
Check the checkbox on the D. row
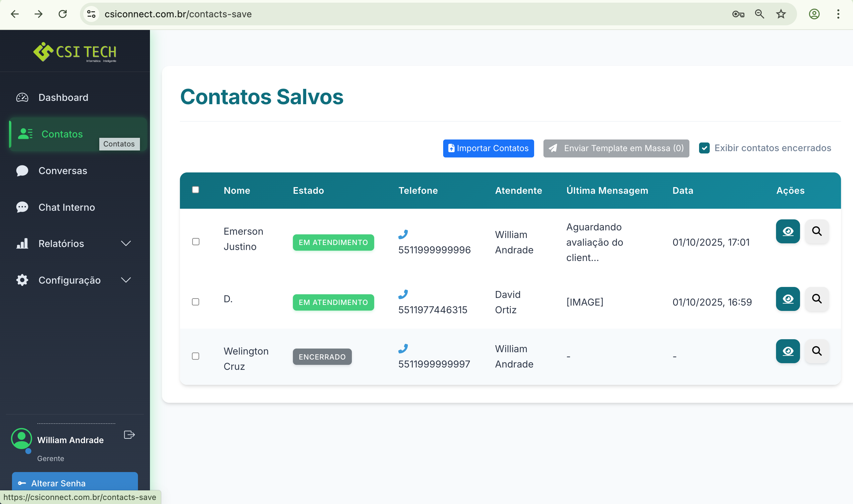[195, 302]
